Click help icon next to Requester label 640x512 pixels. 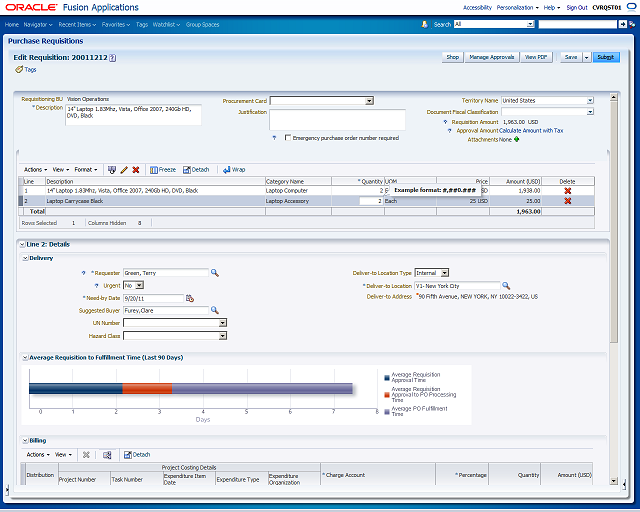[x=83, y=273]
